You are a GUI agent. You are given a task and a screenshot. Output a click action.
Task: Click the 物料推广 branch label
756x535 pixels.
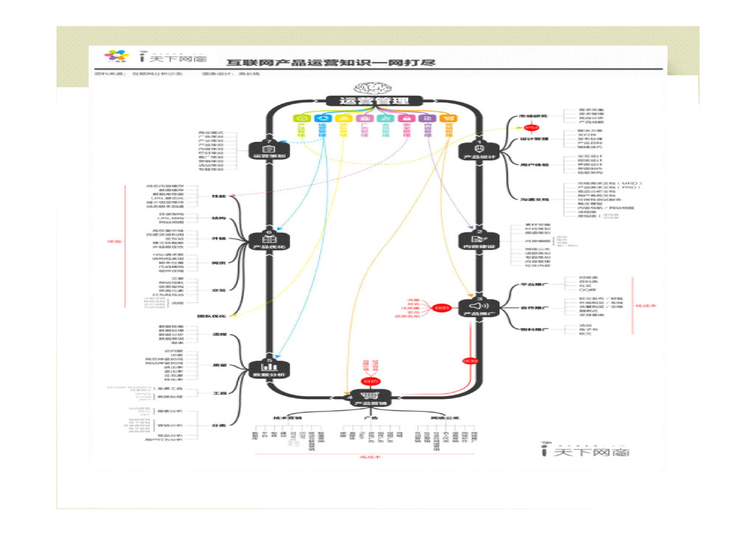[x=535, y=329]
